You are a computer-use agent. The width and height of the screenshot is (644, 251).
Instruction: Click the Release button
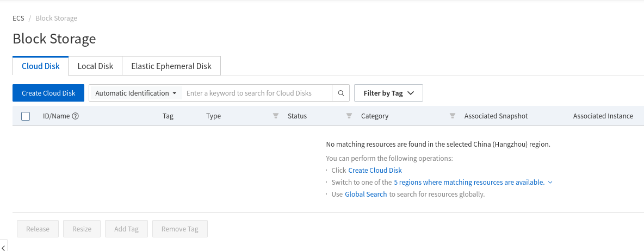click(x=38, y=229)
